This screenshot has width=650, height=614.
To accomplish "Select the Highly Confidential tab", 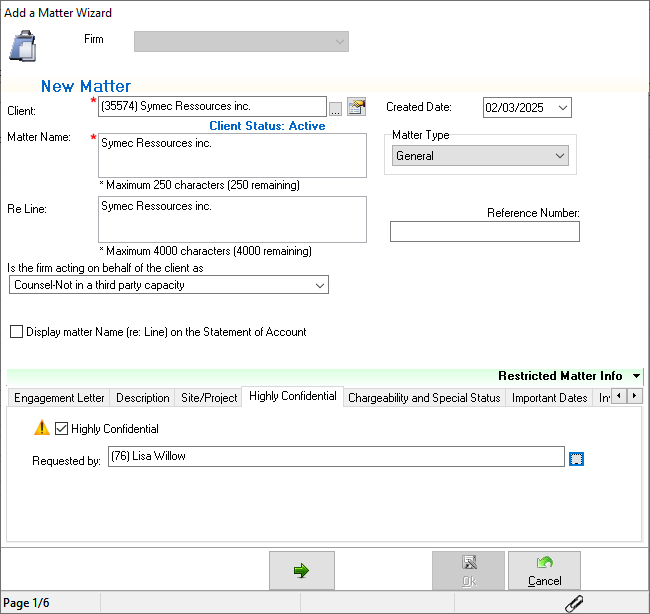I will coord(293,396).
